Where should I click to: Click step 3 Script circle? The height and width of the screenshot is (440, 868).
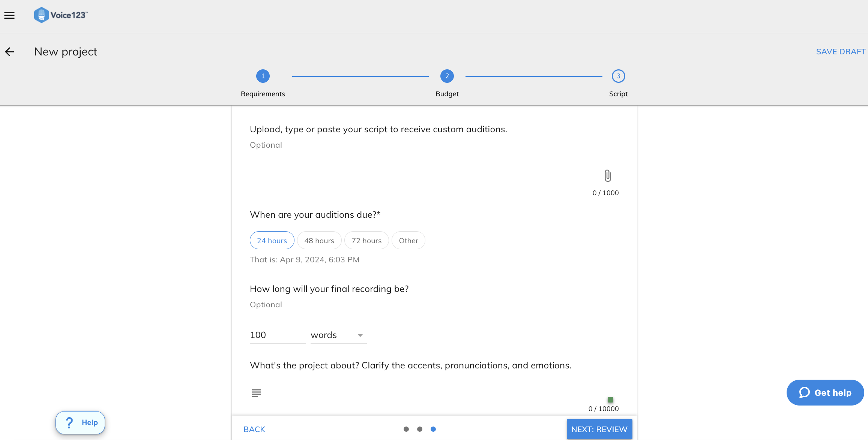618,76
